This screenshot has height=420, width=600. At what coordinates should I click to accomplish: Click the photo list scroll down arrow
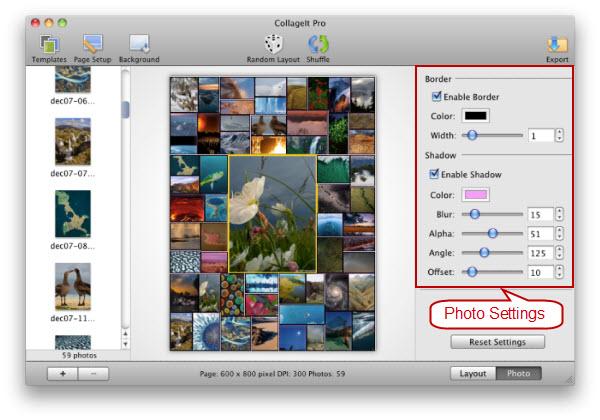pos(125,344)
